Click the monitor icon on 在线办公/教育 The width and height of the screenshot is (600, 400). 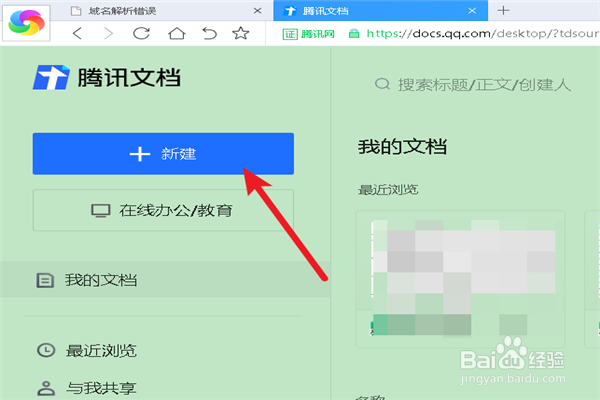pyautogui.click(x=101, y=211)
